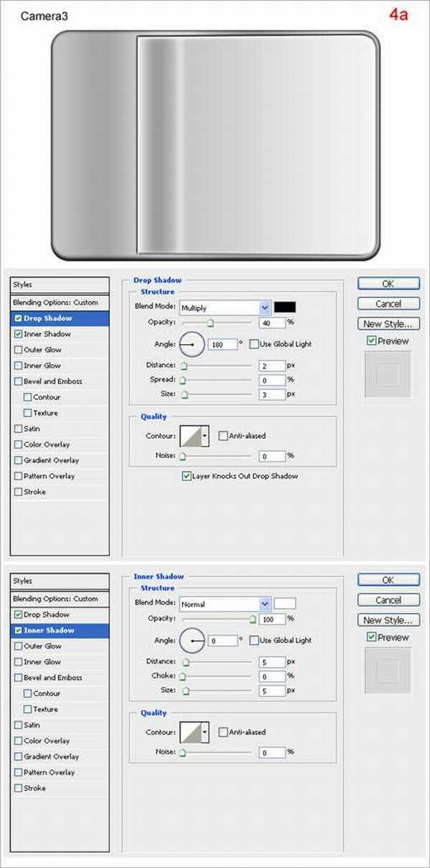Viewport: 430px width, 868px height.
Task: Click the black Drop Shadow color swatch
Action: click(x=285, y=307)
